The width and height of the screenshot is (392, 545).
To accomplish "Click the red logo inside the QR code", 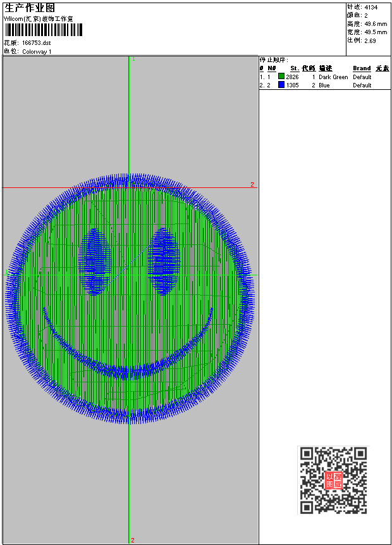I will (x=333, y=480).
